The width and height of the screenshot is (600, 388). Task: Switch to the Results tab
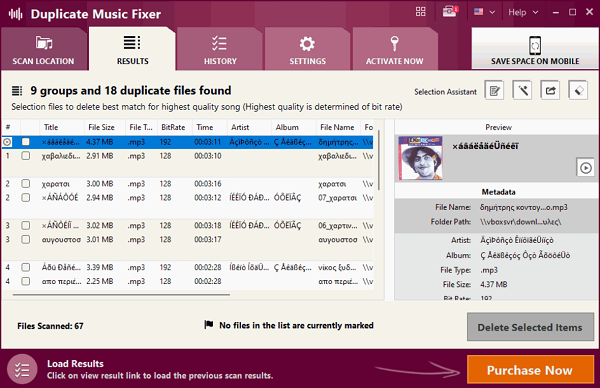[132, 49]
